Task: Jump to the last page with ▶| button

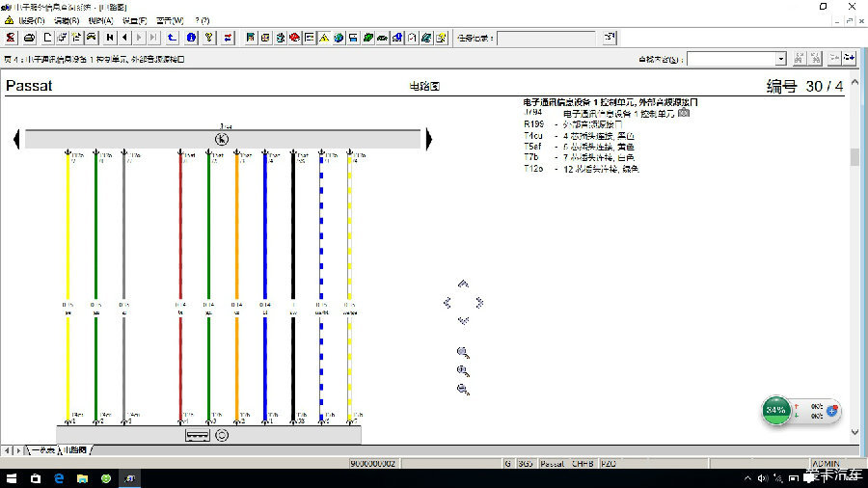Action: [x=153, y=38]
